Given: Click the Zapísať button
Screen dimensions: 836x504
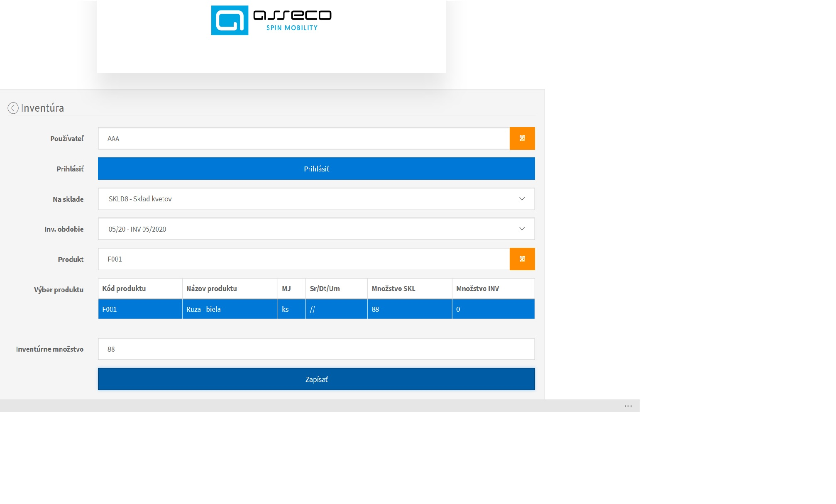Looking at the screenshot, I should pos(316,379).
